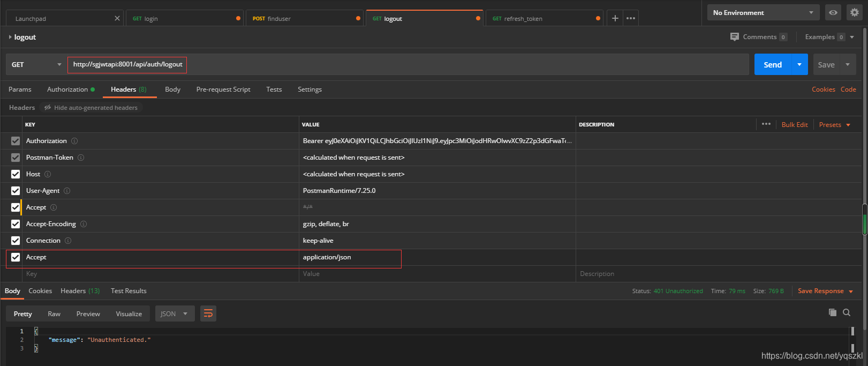This screenshot has height=366, width=868.
Task: Click the empty new header Value field
Action: [x=437, y=274]
